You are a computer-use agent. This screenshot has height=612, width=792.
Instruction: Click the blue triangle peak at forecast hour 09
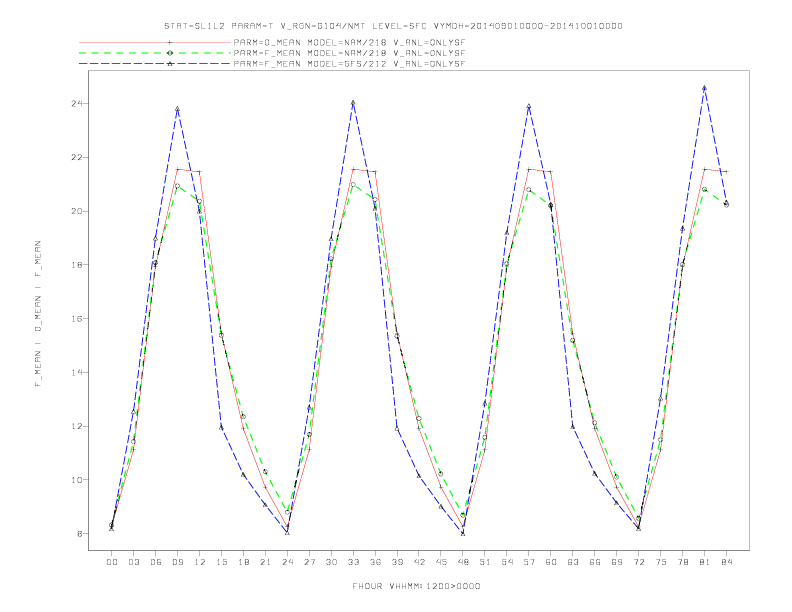[x=177, y=109]
